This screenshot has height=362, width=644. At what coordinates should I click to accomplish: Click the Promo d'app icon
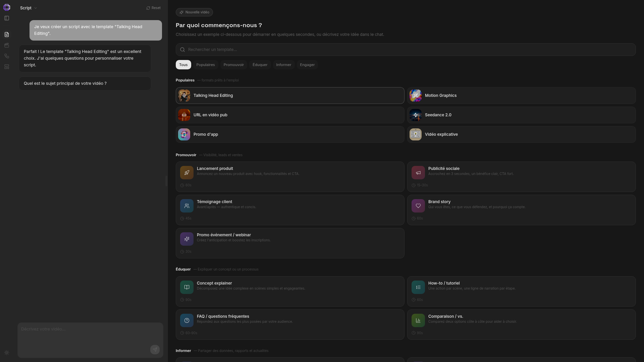[x=184, y=134]
